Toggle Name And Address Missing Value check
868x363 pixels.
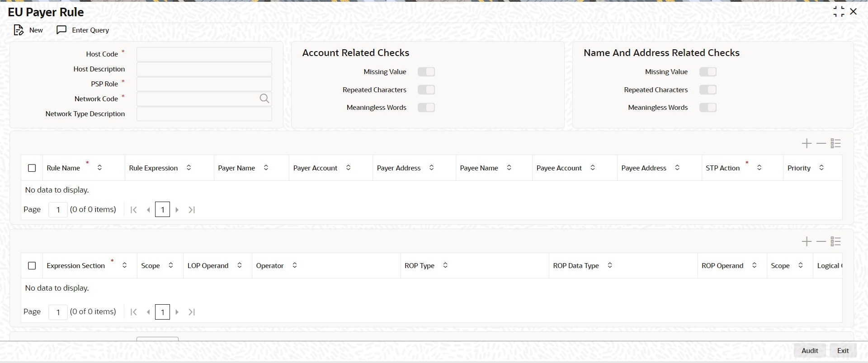coord(708,72)
